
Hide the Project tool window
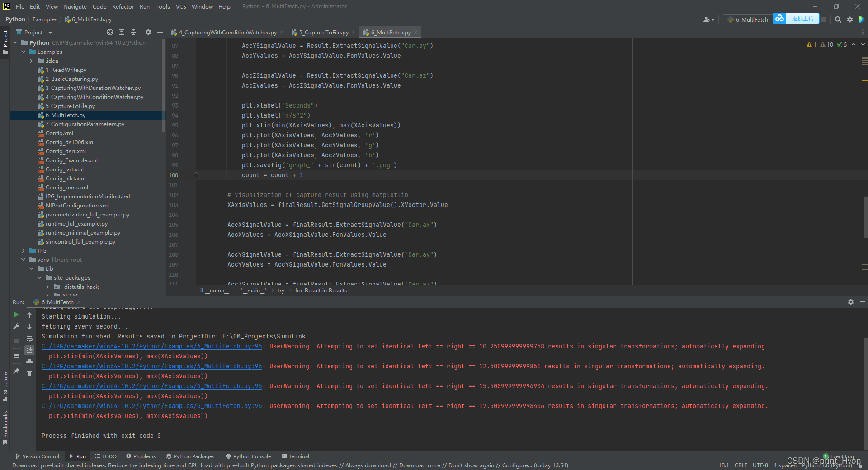(x=160, y=32)
